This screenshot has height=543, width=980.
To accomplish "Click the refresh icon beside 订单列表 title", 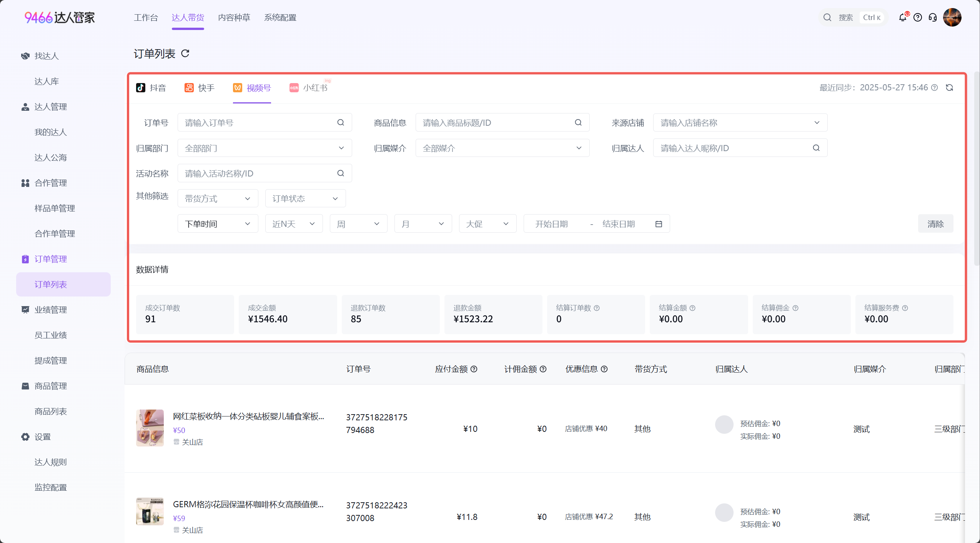I will tap(185, 53).
